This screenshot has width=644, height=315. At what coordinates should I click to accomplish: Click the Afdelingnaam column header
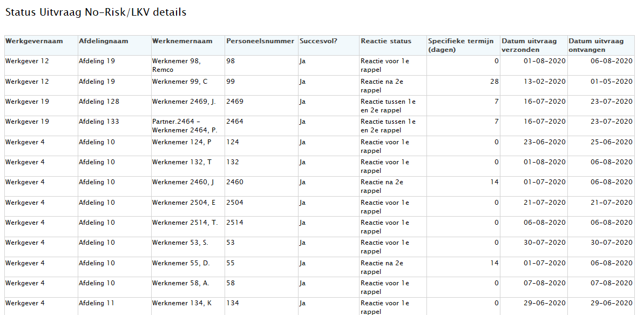(x=103, y=41)
